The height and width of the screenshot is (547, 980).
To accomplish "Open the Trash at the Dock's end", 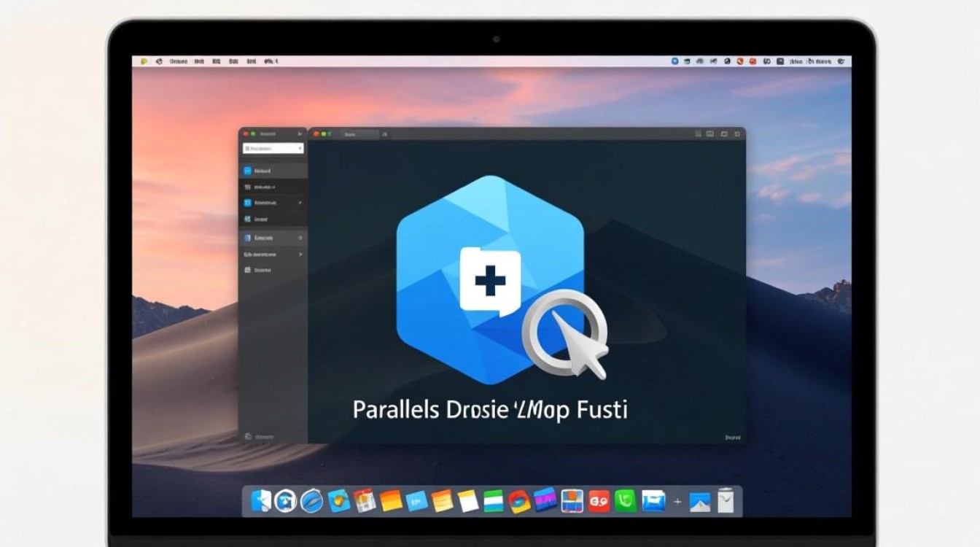I will coord(726,500).
